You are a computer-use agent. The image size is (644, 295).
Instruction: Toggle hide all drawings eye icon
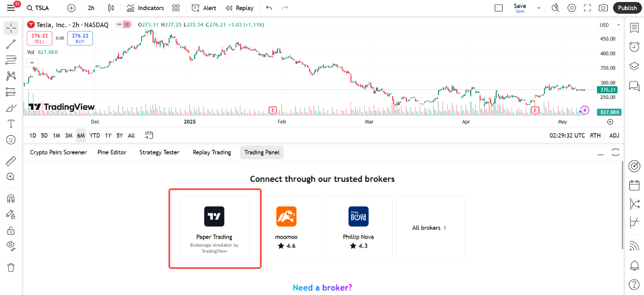(x=11, y=246)
